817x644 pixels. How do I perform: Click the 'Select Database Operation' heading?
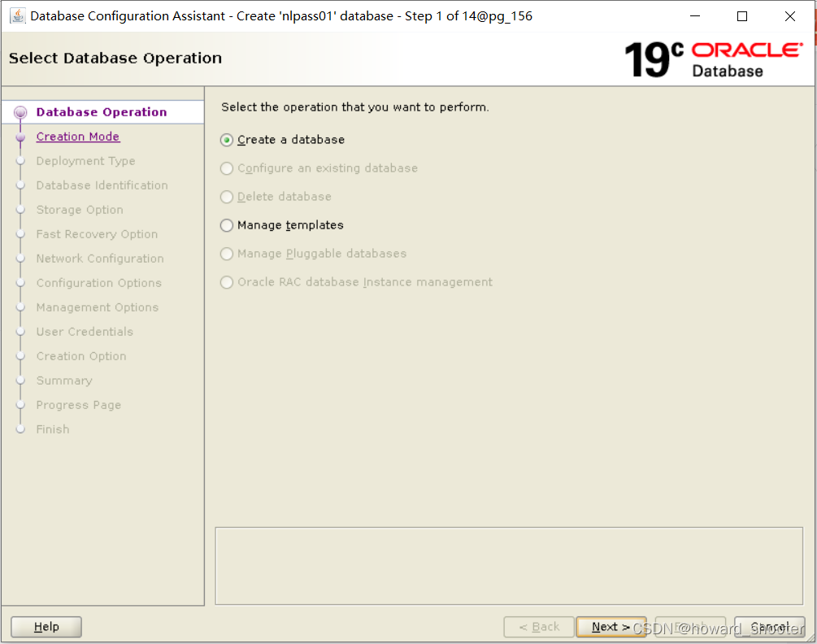click(x=115, y=58)
